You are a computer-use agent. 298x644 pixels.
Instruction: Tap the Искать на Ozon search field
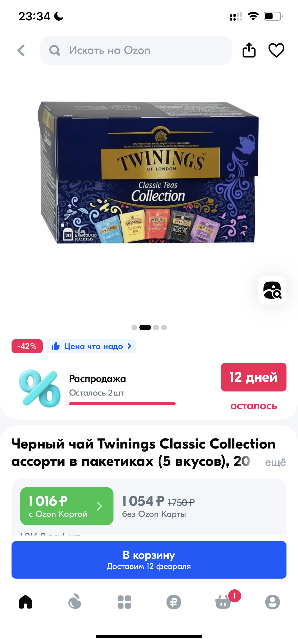[136, 50]
